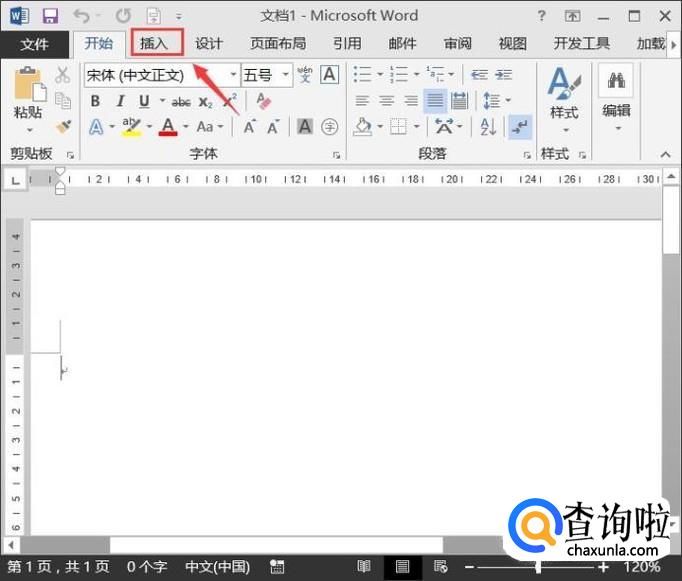This screenshot has width=682, height=581.
Task: Toggle Bold formatting
Action: coord(95,101)
